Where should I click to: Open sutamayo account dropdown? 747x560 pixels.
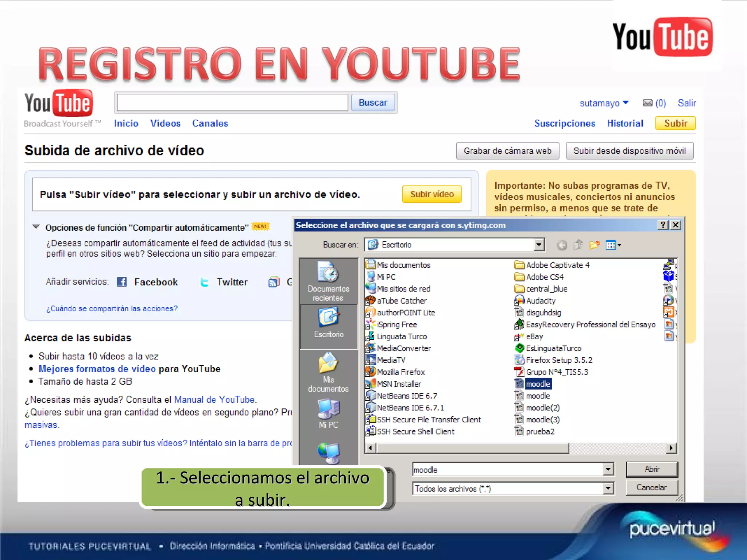[x=604, y=103]
